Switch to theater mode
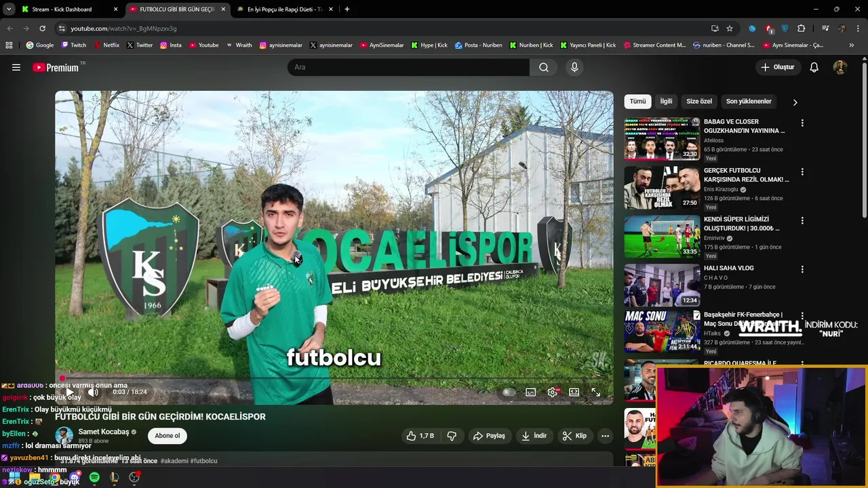 pos(574,392)
